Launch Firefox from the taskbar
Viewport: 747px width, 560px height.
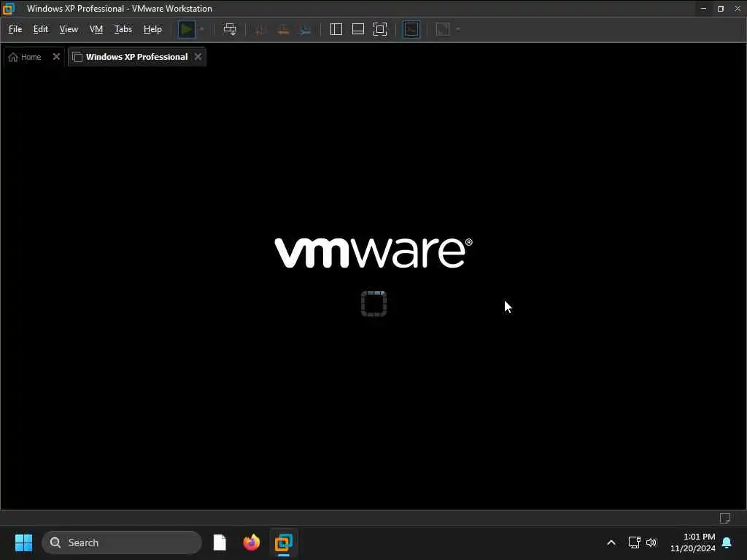pos(252,542)
